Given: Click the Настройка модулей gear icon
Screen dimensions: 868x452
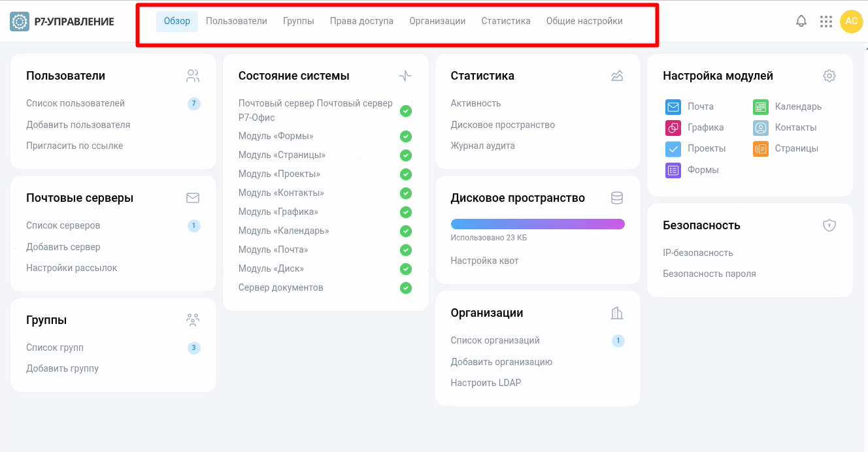Looking at the screenshot, I should 829,76.
